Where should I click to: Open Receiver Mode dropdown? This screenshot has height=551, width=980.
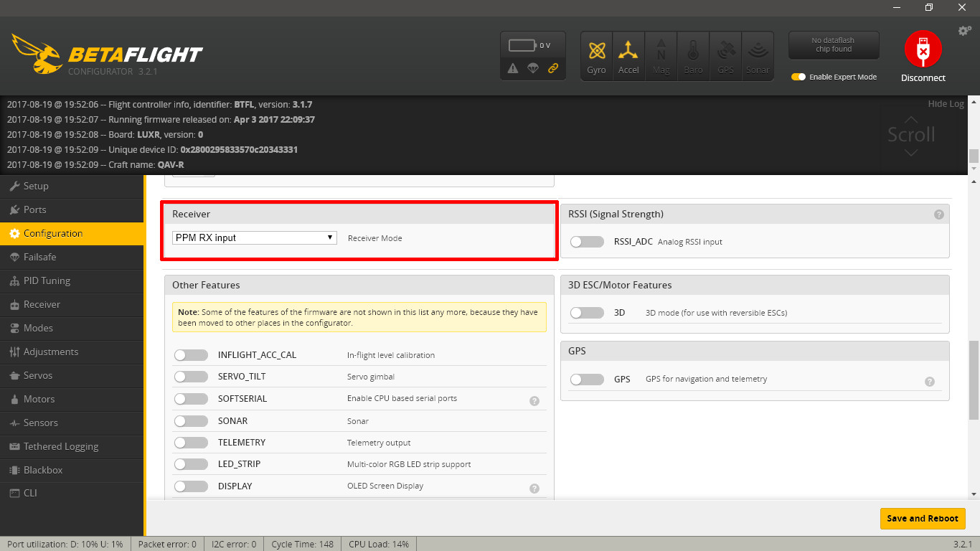tap(255, 237)
